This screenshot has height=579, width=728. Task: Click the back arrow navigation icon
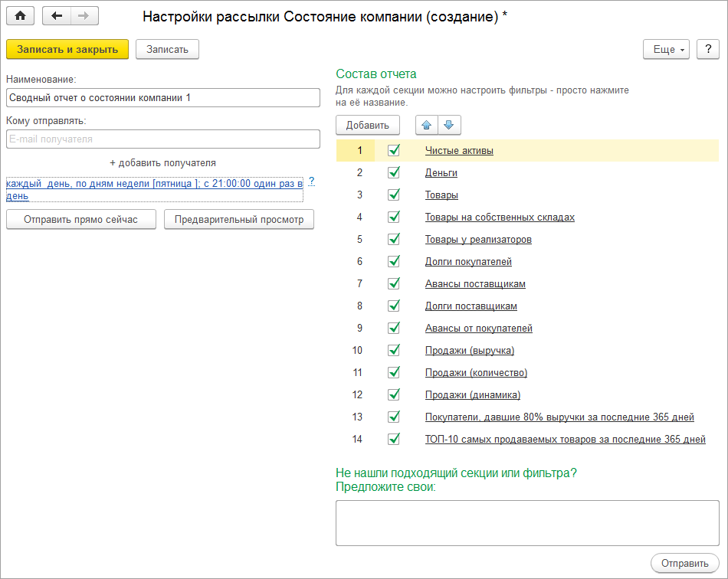click(x=57, y=16)
